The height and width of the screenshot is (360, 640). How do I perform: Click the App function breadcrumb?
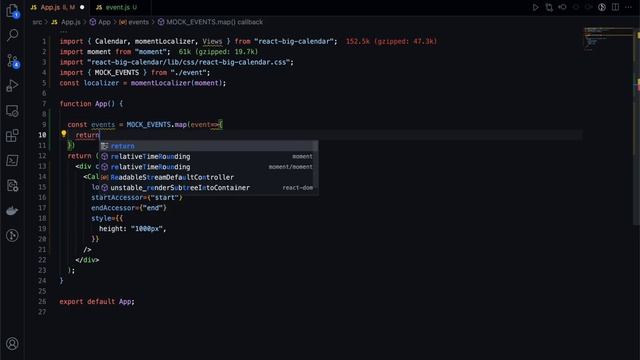click(x=100, y=22)
